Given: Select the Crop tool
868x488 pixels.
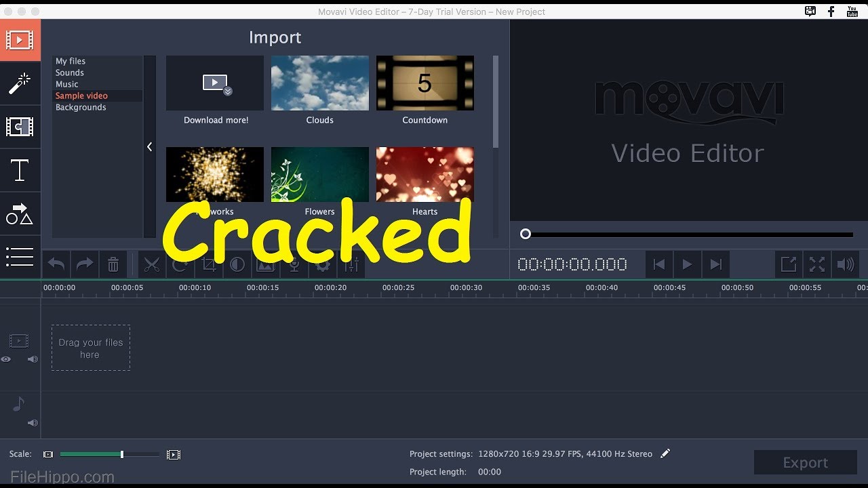Looking at the screenshot, I should pos(209,264).
